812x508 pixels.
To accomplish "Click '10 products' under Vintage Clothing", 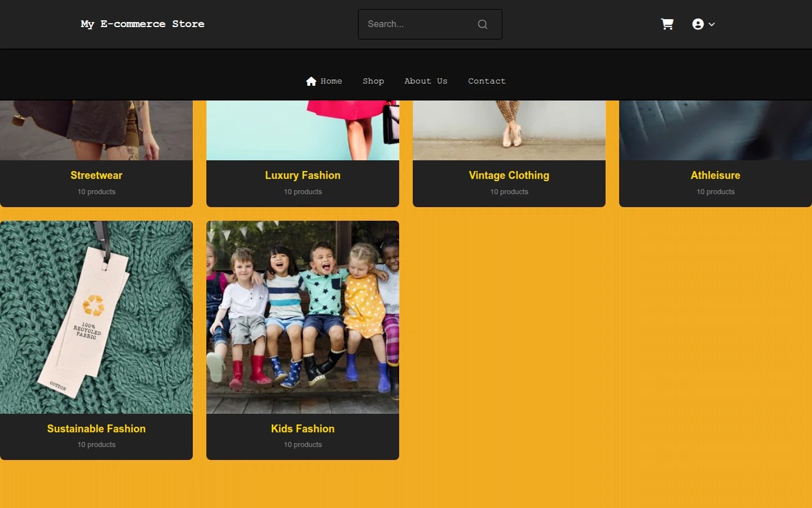I will (509, 192).
